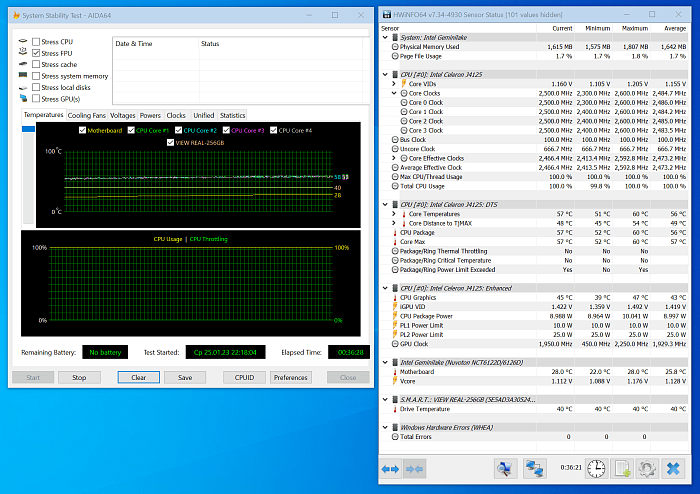Collapse the Windows Hardware Errors (WHEA) section

click(x=385, y=428)
